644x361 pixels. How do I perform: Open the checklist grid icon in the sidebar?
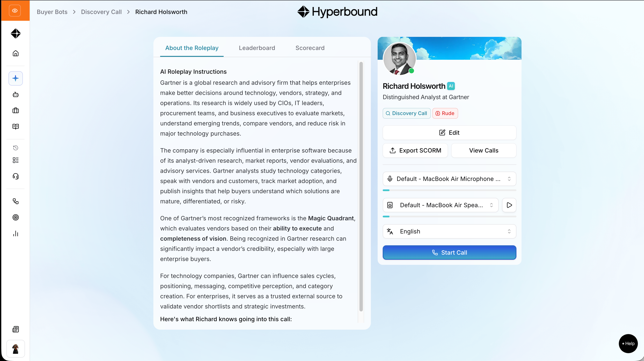15,160
